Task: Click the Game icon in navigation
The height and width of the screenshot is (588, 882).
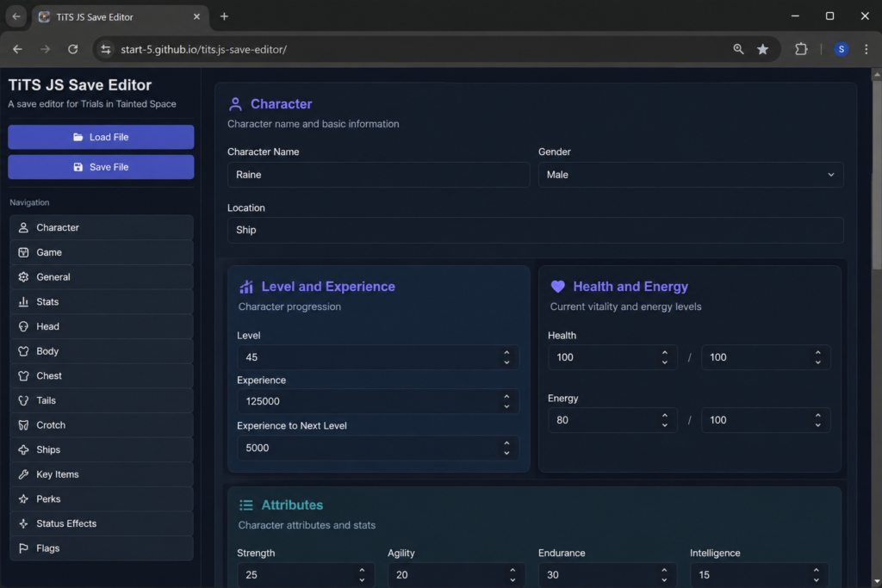Action: coord(23,252)
